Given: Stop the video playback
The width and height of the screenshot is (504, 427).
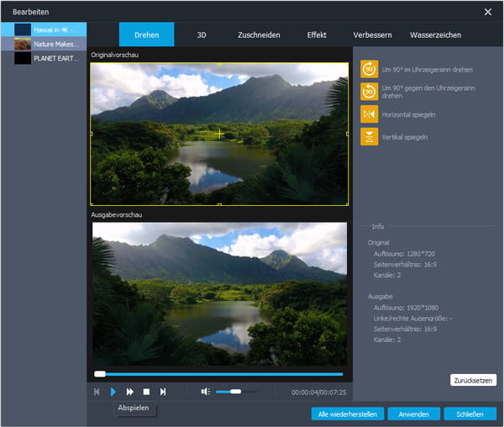Looking at the screenshot, I should point(146,392).
